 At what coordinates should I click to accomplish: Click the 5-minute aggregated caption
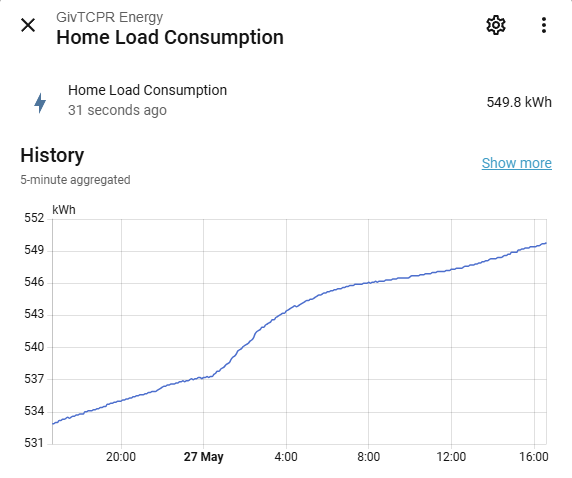pyautogui.click(x=75, y=180)
